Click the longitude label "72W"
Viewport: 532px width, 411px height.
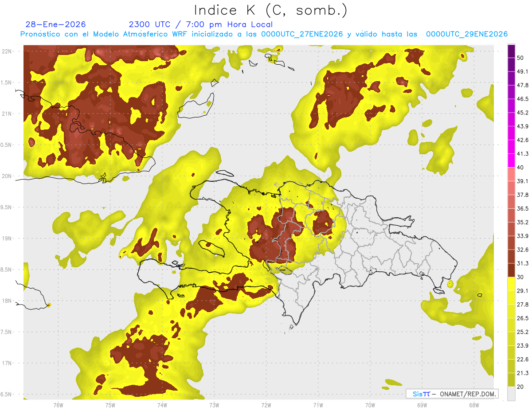[266, 405]
